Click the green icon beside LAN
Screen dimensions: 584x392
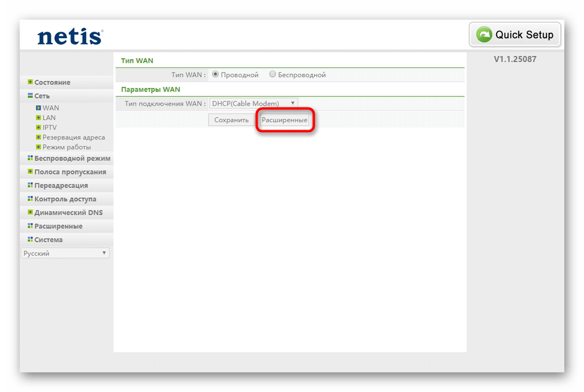point(38,117)
